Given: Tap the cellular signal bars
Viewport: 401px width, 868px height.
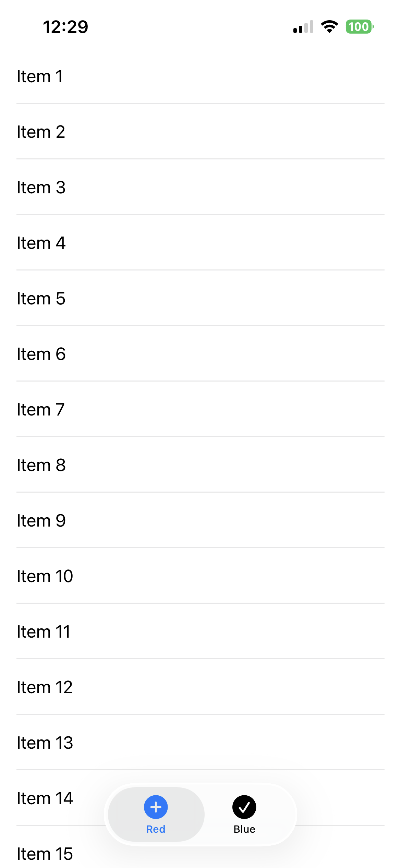Looking at the screenshot, I should (303, 27).
